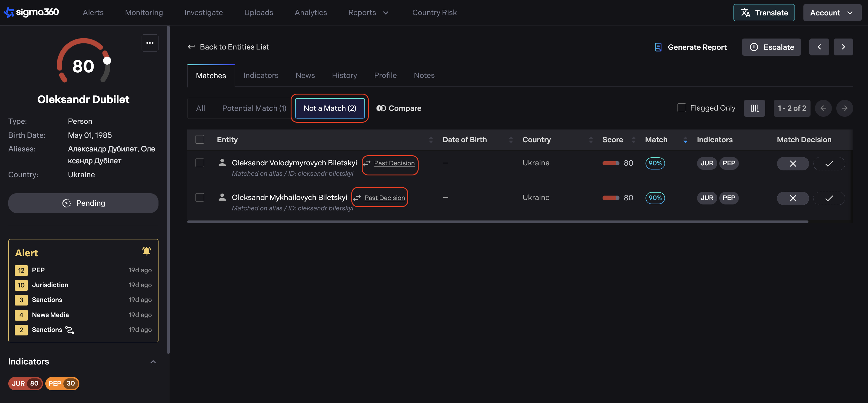Reject match for Oleksandr Volodymyrovych Biletskyi
The height and width of the screenshot is (403, 868).
792,164
